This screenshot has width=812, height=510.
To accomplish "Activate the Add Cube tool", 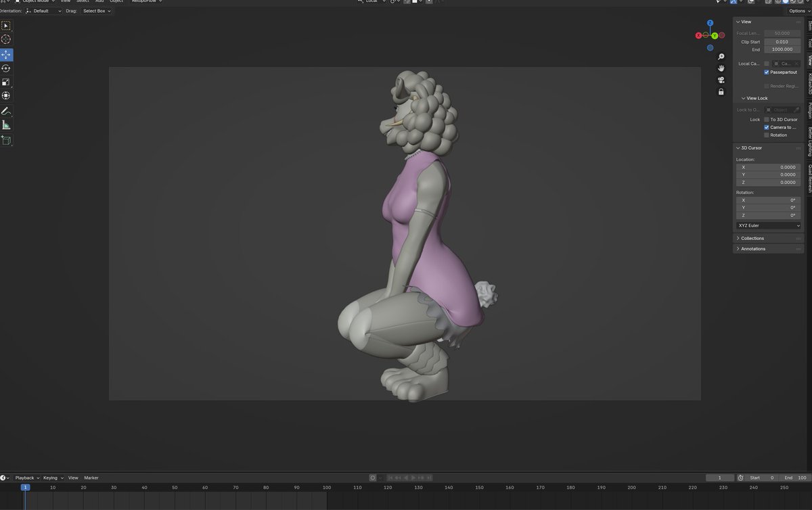I will tap(6, 140).
